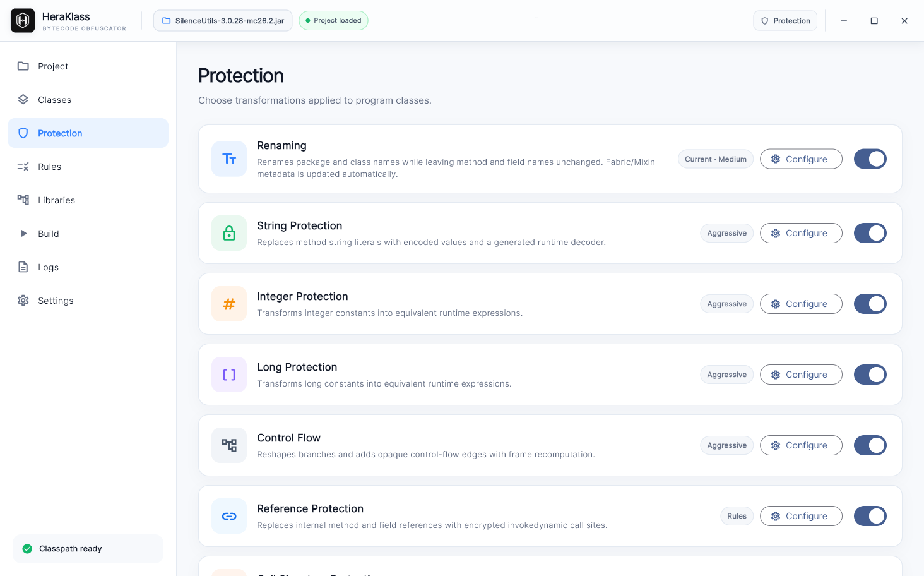
Task: Click the Protection button in title bar
Action: tap(785, 21)
